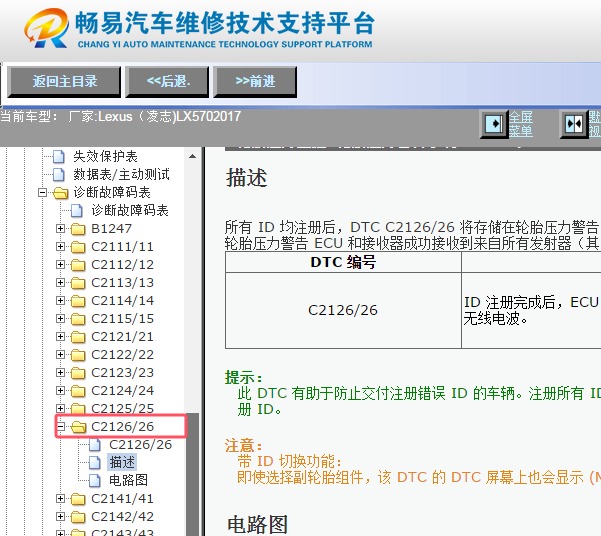Click the B1247 folder icon
Viewport: 601px width, 536px height.
coord(78,229)
